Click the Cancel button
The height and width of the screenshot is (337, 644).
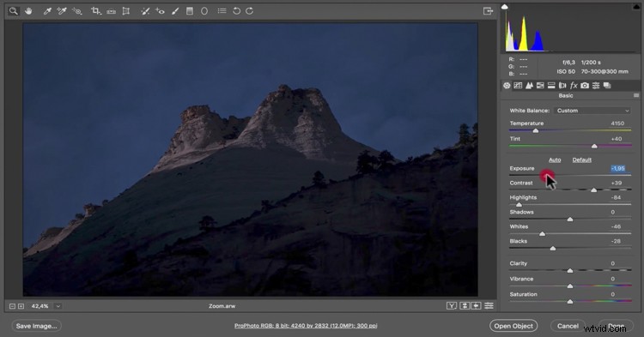(568, 326)
